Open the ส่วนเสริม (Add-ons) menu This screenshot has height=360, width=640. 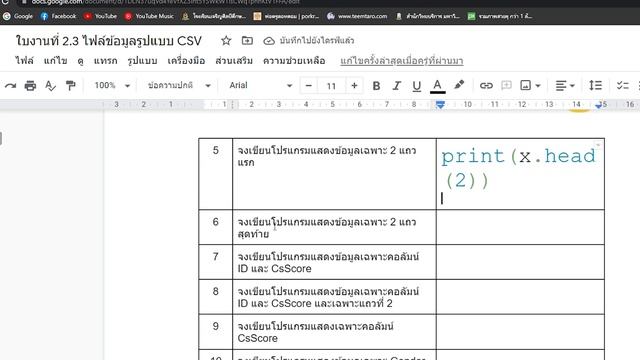(234, 61)
